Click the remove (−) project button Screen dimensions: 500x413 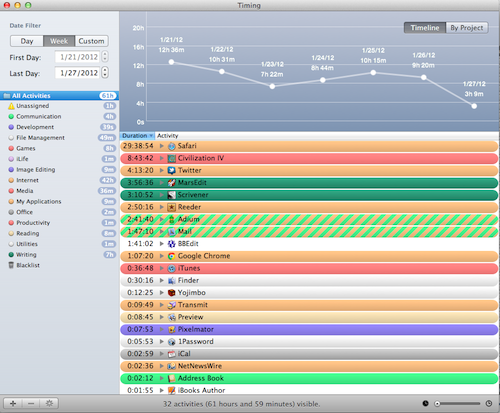point(31,404)
